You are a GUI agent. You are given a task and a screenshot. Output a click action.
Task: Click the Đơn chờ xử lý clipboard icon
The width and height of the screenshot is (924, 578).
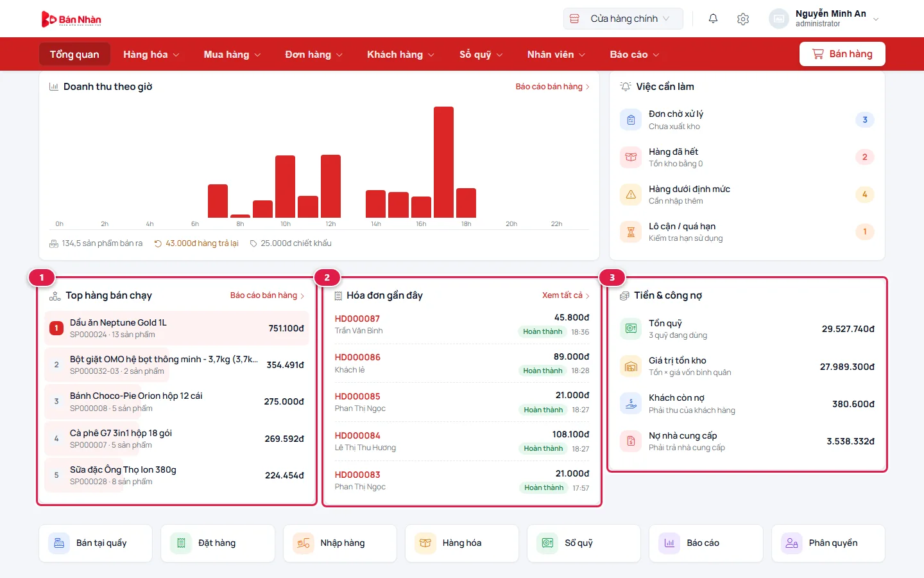(x=631, y=119)
